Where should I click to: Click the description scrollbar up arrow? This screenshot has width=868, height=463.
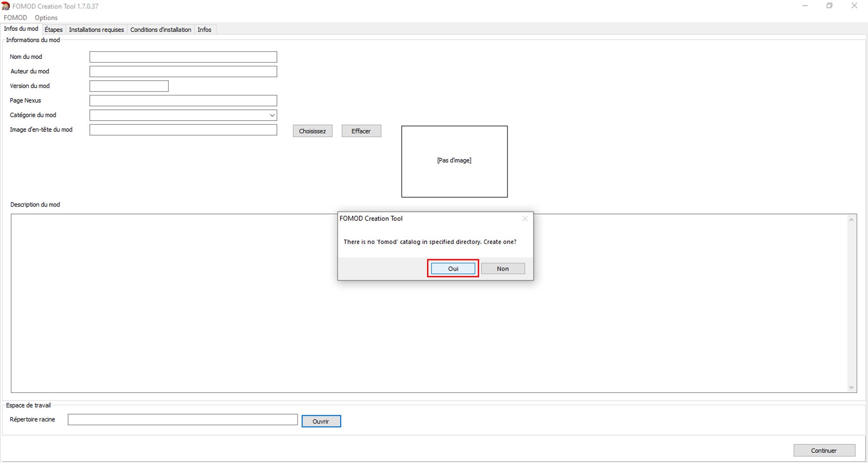tap(852, 220)
